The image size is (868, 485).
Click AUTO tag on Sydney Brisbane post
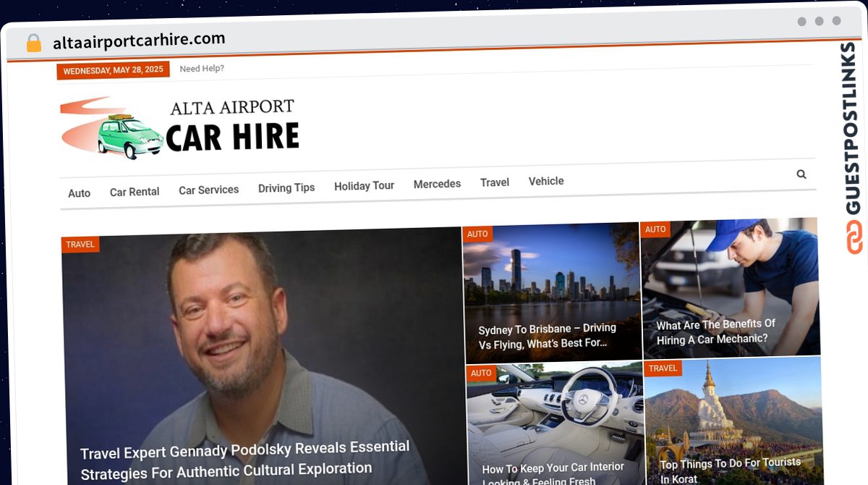coord(477,234)
